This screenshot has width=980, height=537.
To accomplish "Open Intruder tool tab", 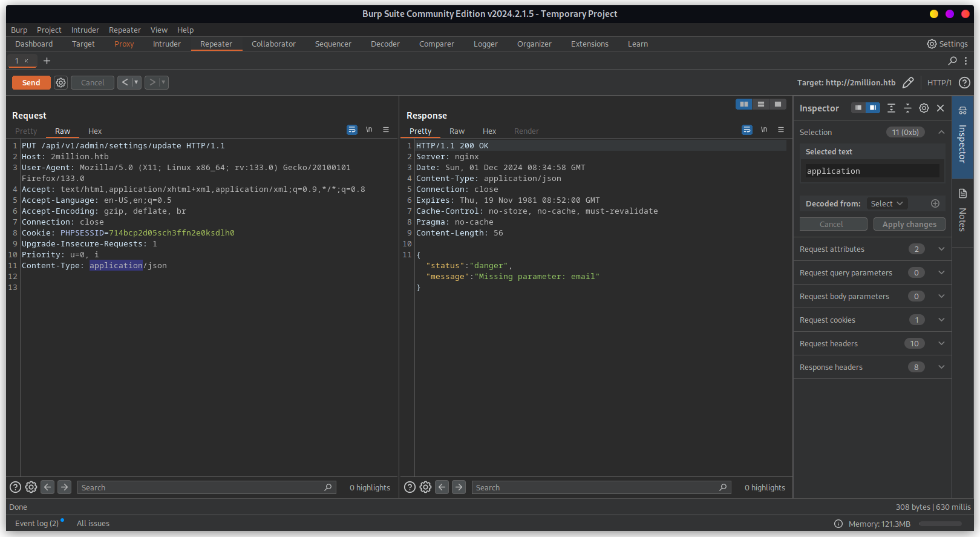I will (167, 44).
